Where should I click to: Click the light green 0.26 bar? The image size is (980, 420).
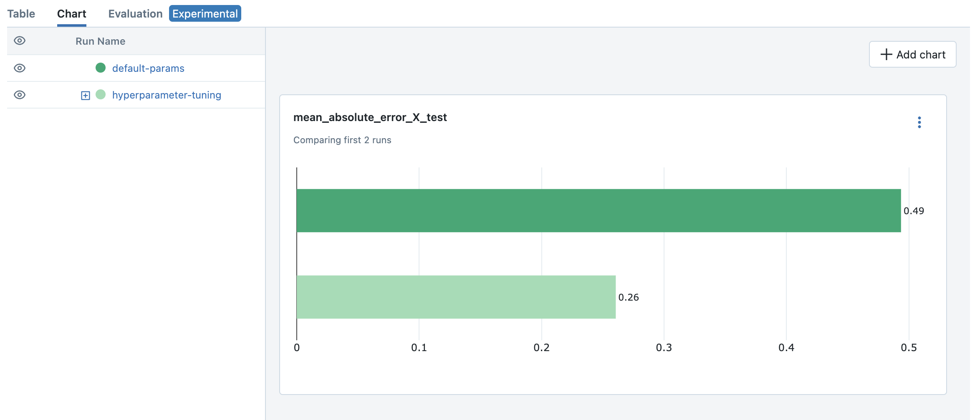click(456, 297)
